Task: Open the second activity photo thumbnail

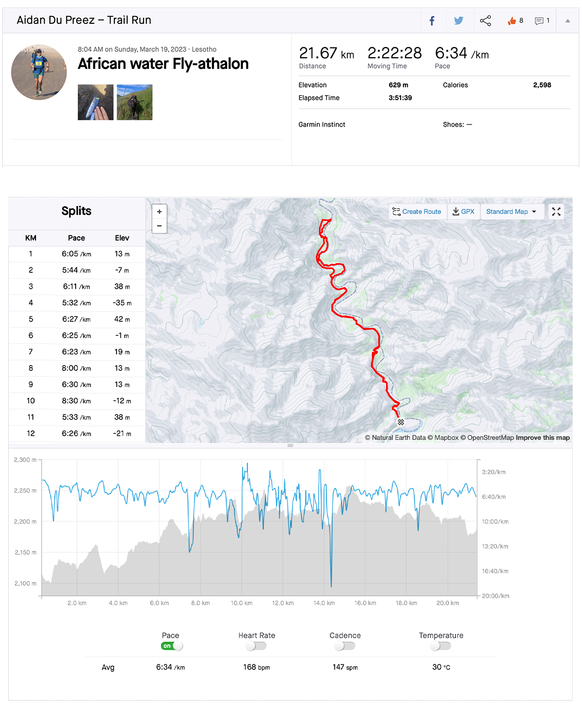Action: [x=135, y=102]
